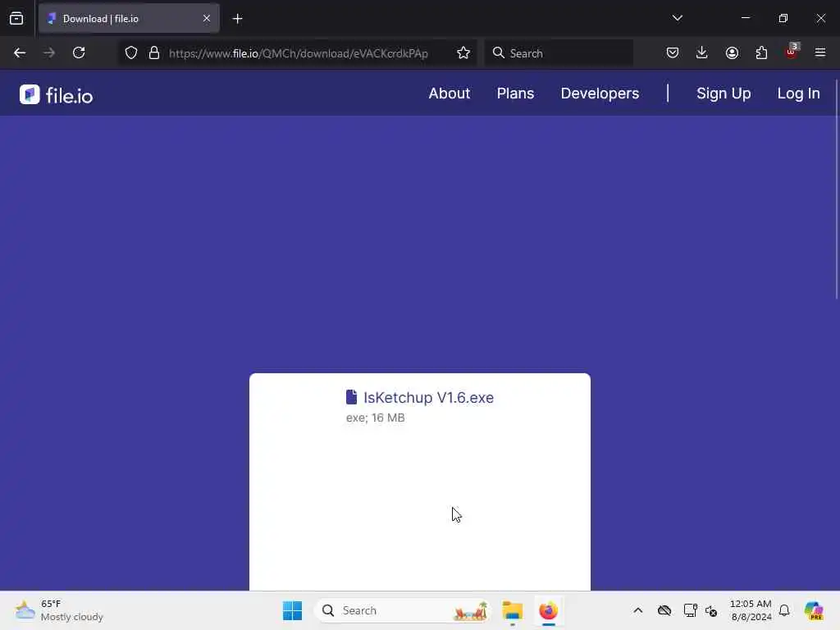The image size is (840, 630).
Task: Open File Explorer from the taskbar
Action: pos(513,610)
